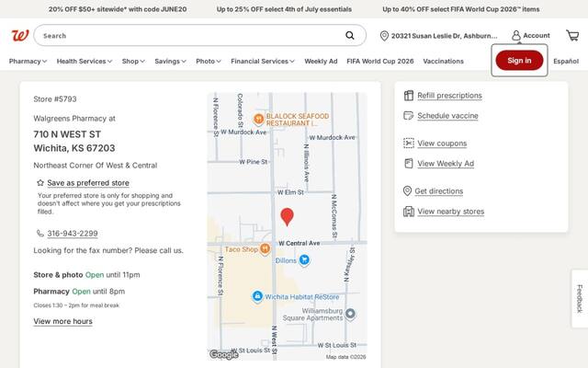
Task: Click the Walgreens logo
Action: [20, 36]
